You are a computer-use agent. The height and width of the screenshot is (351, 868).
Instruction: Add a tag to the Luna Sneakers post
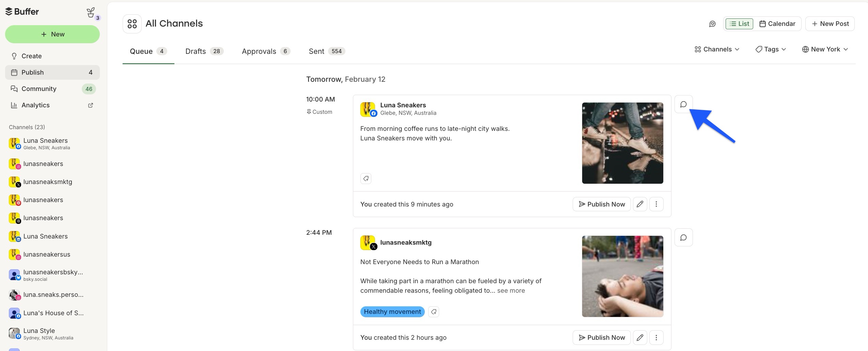[x=366, y=179]
